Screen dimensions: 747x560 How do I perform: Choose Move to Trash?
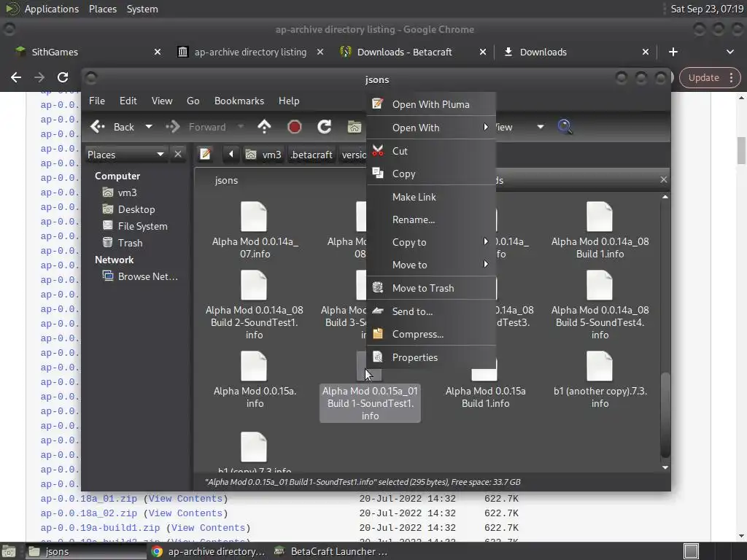[x=431, y=288]
